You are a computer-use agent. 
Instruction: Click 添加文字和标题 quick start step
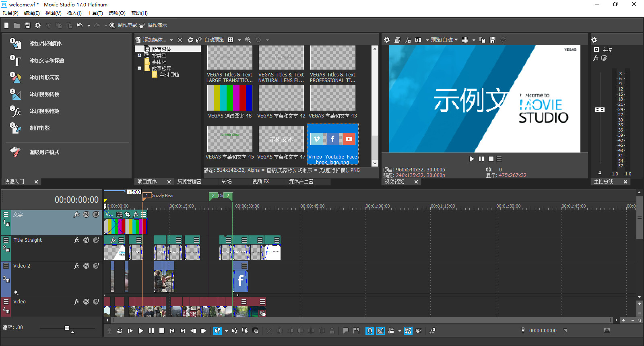(x=47, y=60)
